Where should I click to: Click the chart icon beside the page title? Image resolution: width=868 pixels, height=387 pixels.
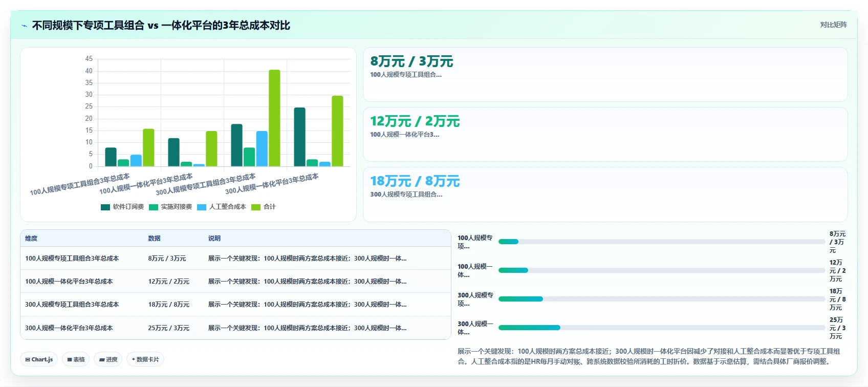coord(24,26)
